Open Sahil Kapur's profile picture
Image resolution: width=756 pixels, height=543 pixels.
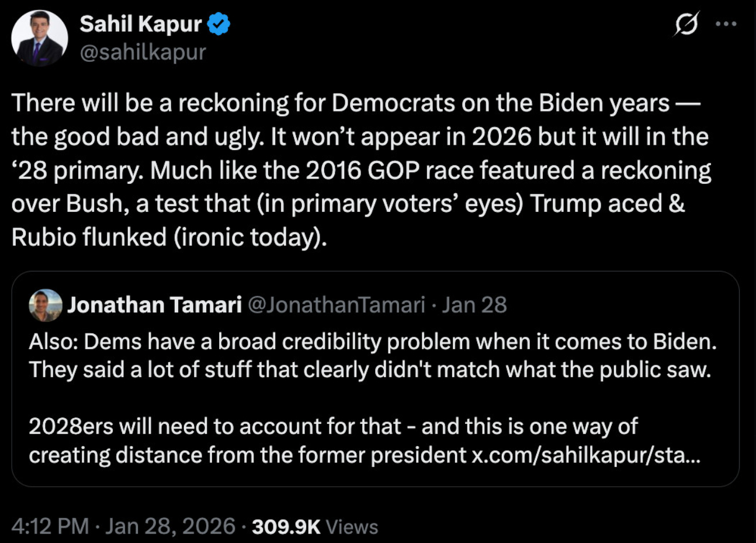pos(40,39)
